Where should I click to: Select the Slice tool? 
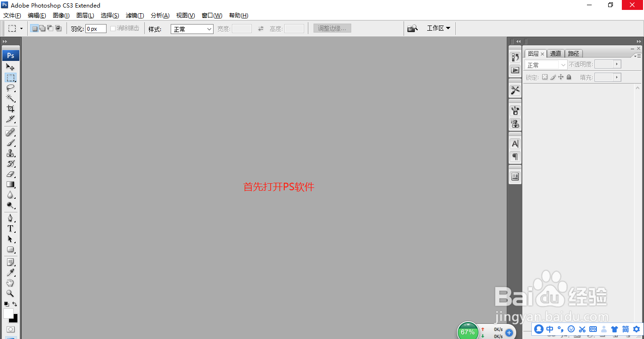pyautogui.click(x=10, y=119)
